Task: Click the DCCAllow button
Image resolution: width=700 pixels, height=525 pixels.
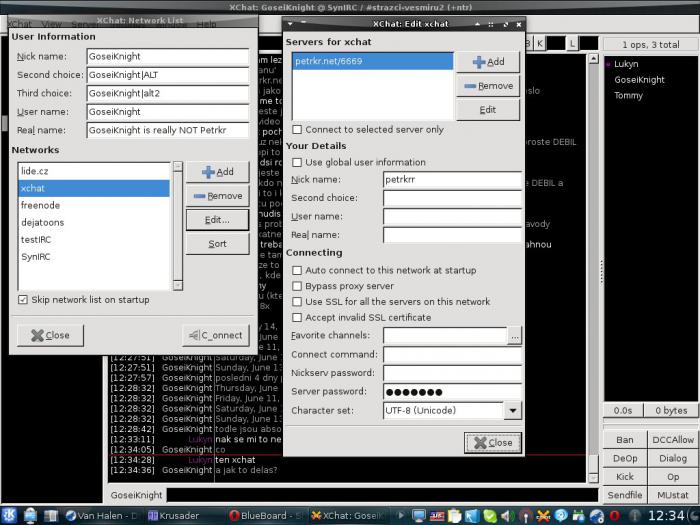Action: click(x=673, y=440)
